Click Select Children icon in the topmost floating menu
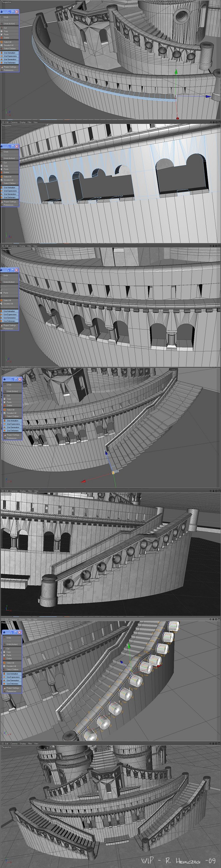 pos(2,49)
